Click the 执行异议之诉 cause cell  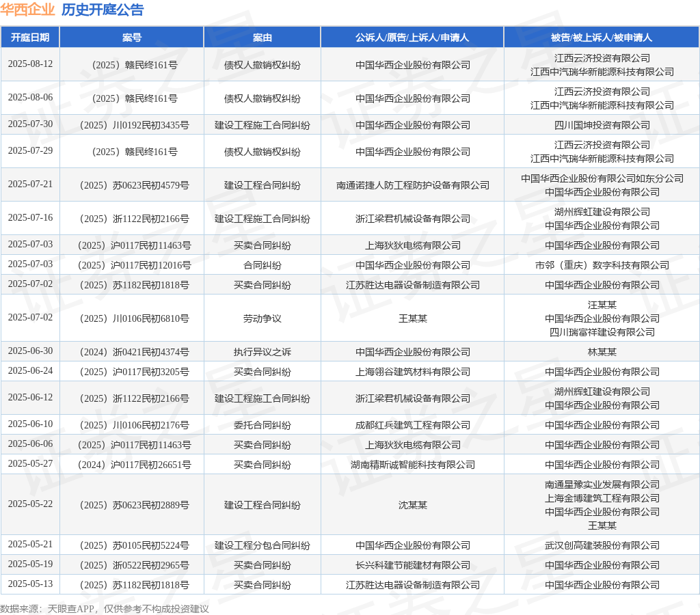pos(262,352)
